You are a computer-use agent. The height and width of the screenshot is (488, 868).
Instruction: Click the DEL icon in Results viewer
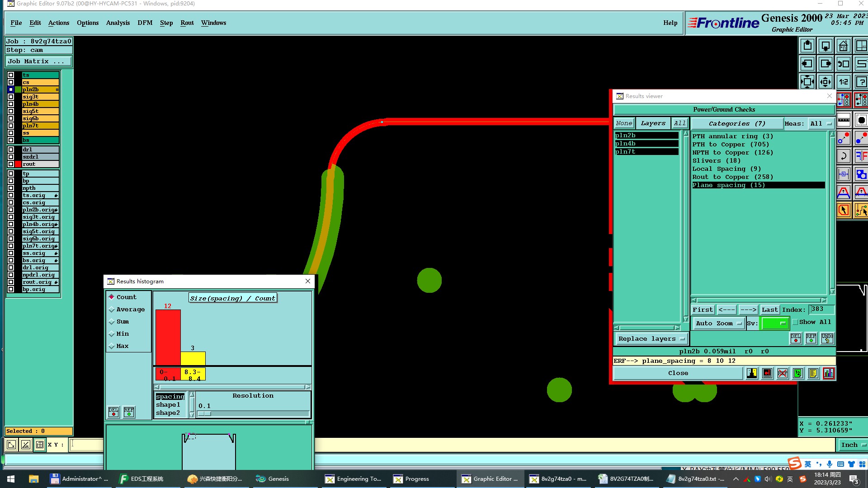pos(796,338)
